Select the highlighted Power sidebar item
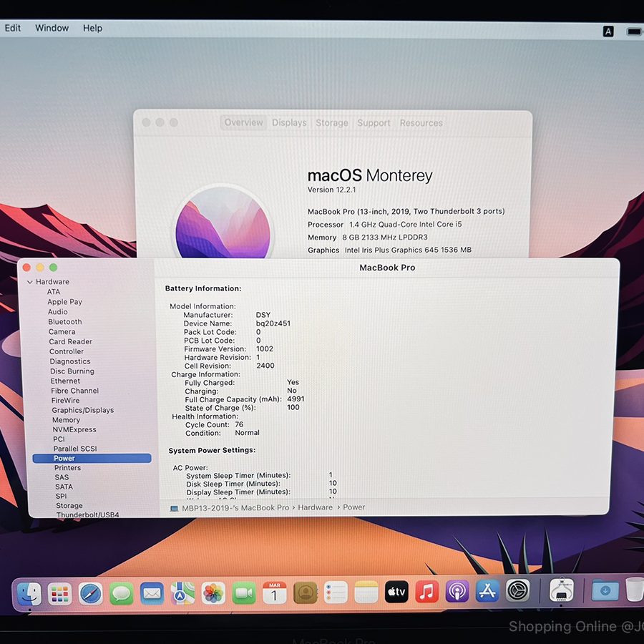The image size is (644, 644). coord(92,458)
